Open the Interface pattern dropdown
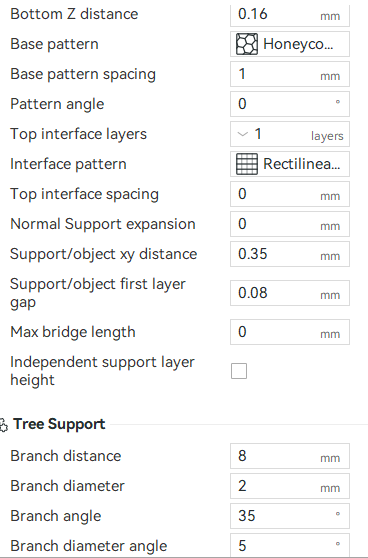 [290, 164]
